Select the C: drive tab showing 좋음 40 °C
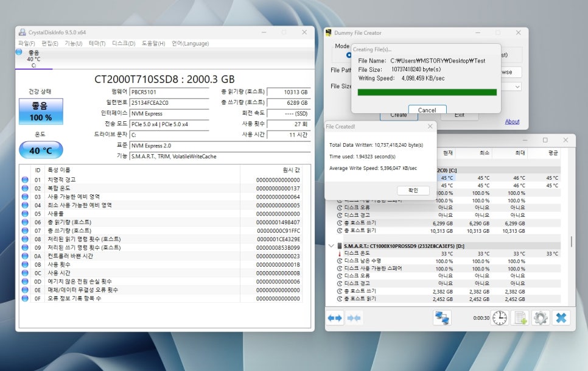 [33, 59]
